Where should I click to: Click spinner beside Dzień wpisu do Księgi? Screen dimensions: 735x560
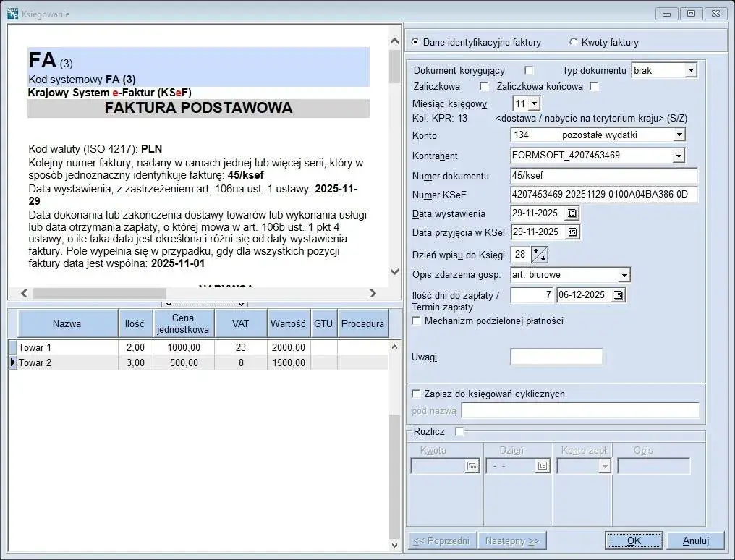coord(539,255)
